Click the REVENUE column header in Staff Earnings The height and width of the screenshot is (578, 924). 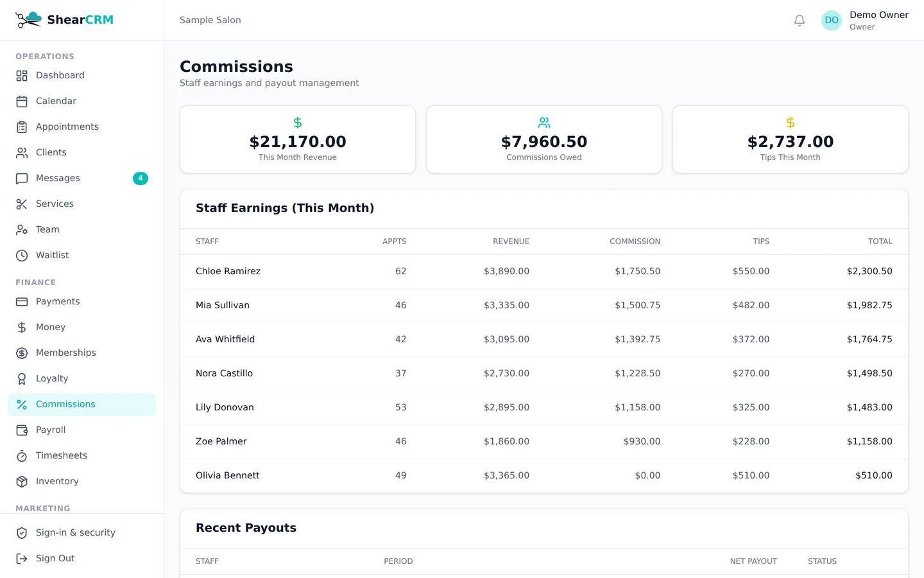pyautogui.click(x=511, y=241)
